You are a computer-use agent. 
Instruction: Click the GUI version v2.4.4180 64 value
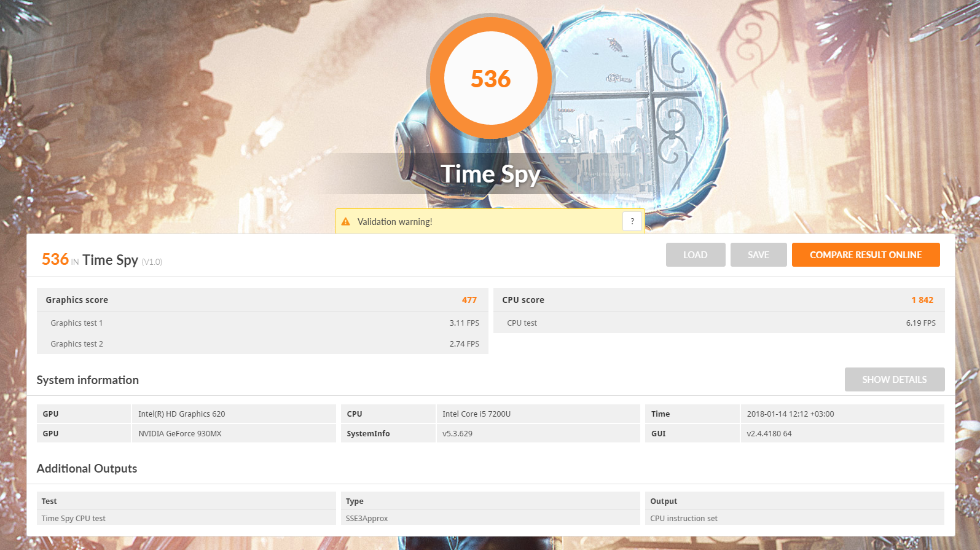[x=769, y=434]
